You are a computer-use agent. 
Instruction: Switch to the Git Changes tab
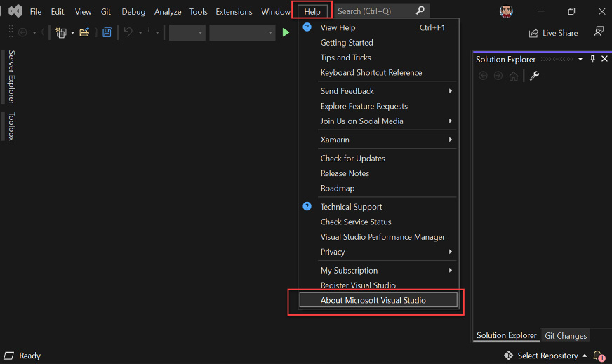click(566, 335)
